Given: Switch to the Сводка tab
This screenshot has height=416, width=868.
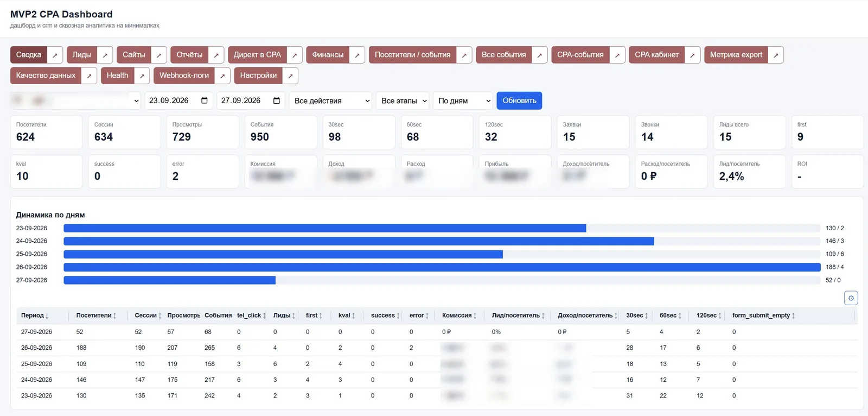Looking at the screenshot, I should pyautogui.click(x=29, y=55).
